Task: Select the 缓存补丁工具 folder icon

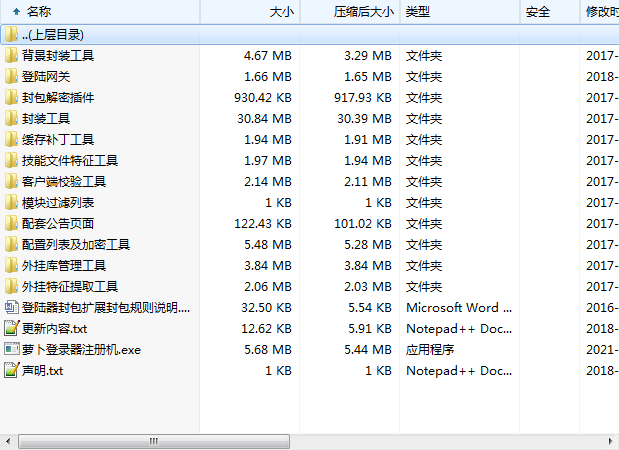Action: [11, 140]
